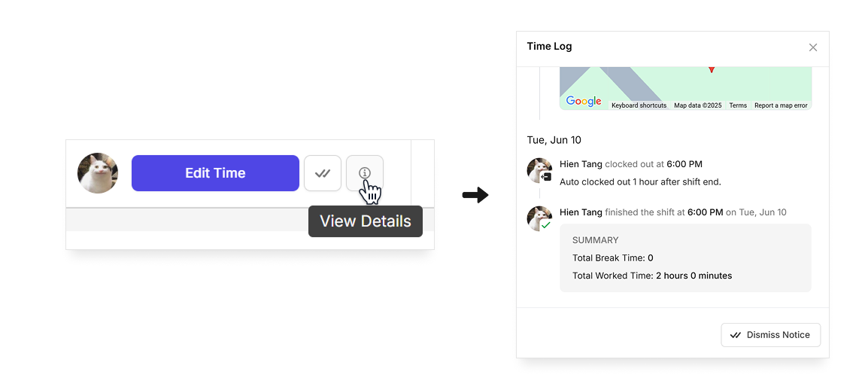Click the View Details info icon
868x390 pixels.
click(x=365, y=173)
